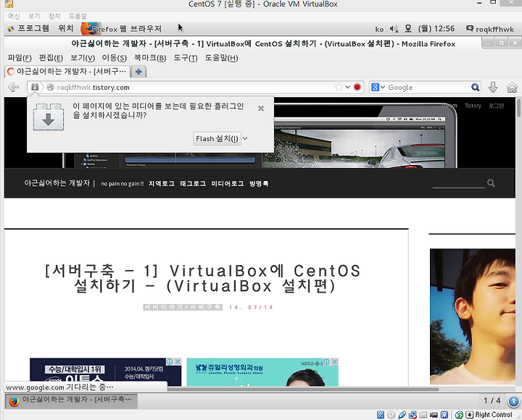This screenshot has width=522, height=420.
Task: Click the home button icon
Action: click(512, 88)
